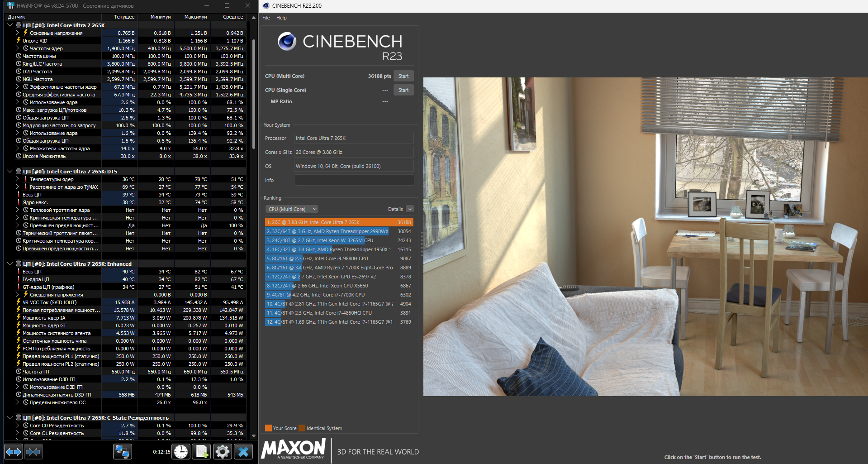Click the blue X button in HWiNFO toolbar
The width and height of the screenshot is (868, 464).
click(x=243, y=451)
